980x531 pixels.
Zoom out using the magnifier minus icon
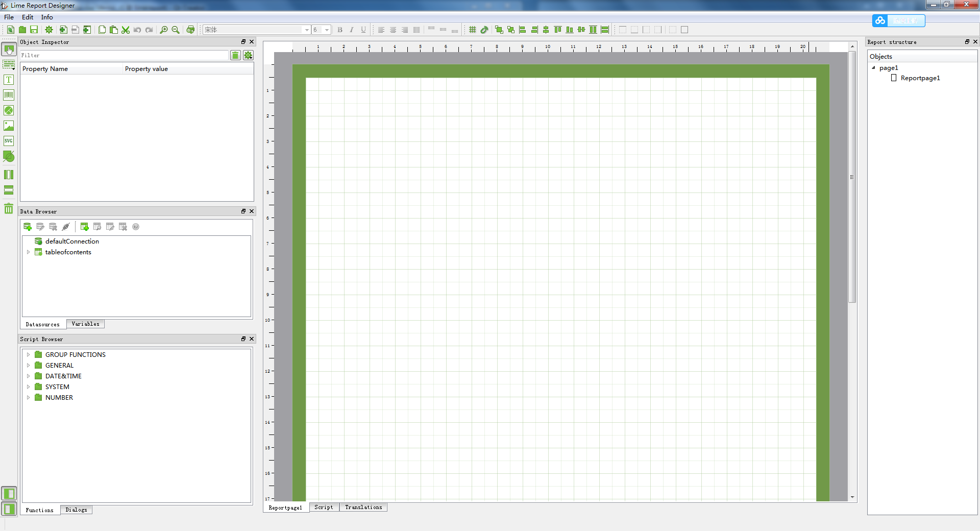tap(176, 30)
